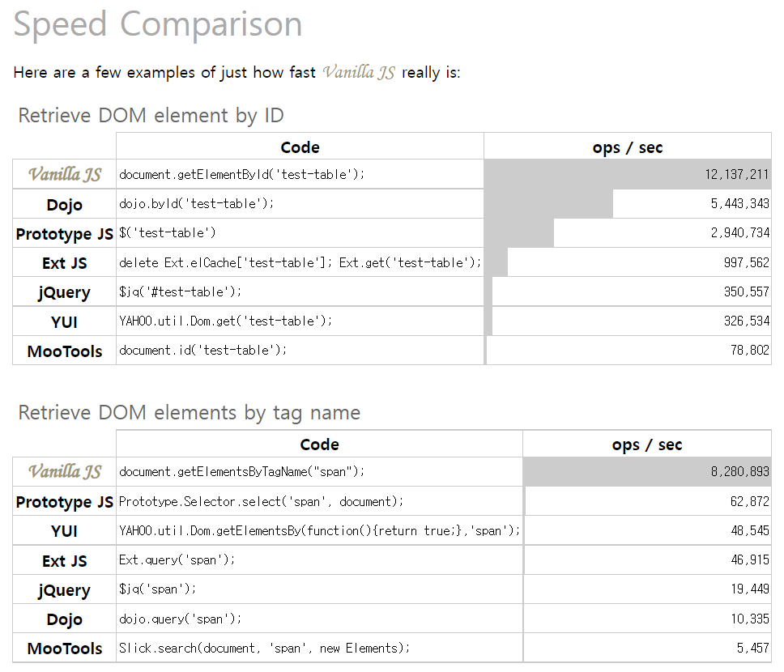Click the 19,449 ops value
This screenshot has height=672, width=784.
pos(749,589)
